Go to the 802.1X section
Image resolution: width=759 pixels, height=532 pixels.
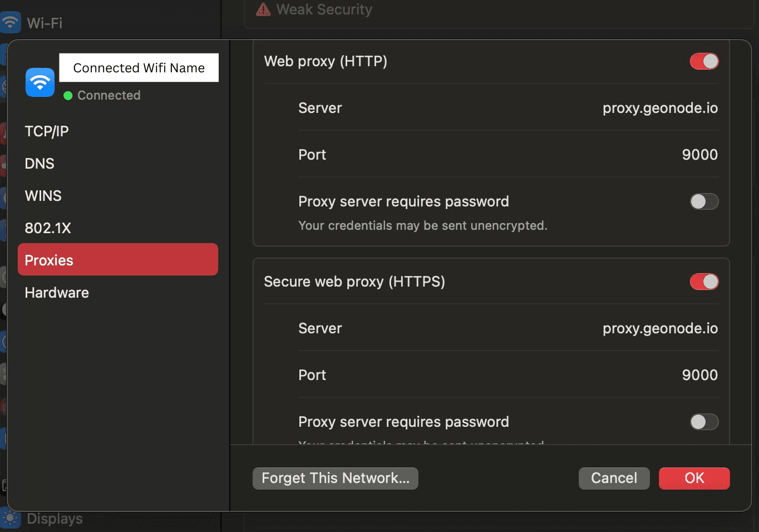(48, 228)
